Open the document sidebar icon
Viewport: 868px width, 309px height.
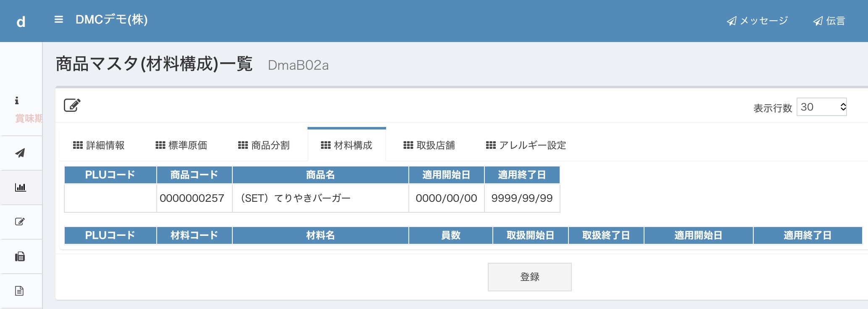tap(19, 291)
